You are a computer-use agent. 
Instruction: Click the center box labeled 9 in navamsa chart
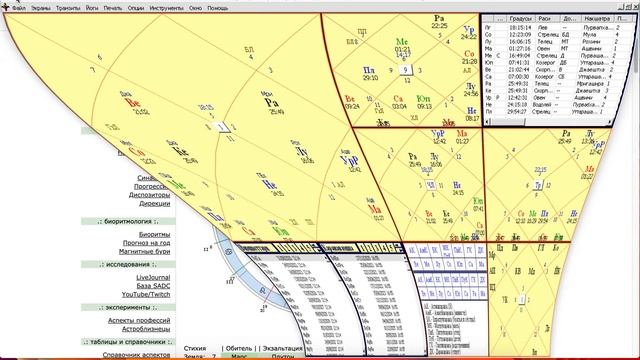[405, 70]
